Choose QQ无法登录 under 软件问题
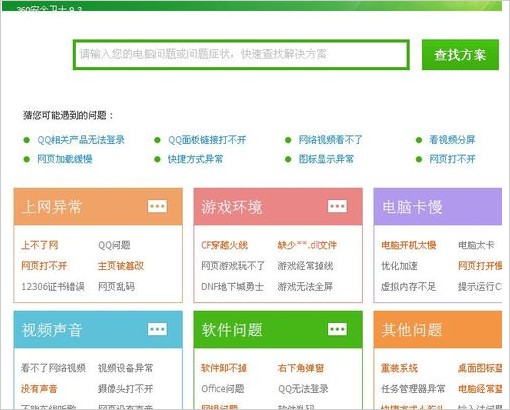 tap(303, 388)
